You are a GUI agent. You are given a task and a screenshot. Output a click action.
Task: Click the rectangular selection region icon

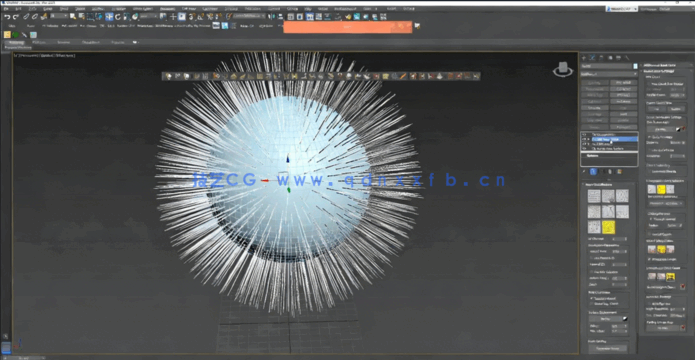click(90, 17)
